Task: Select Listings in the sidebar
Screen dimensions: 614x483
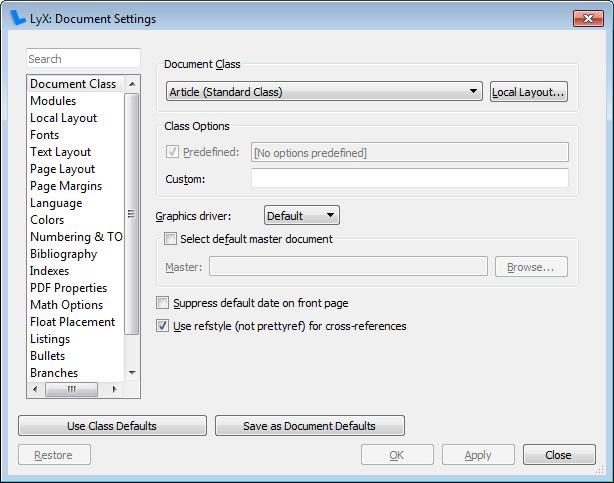Action: (x=76, y=339)
